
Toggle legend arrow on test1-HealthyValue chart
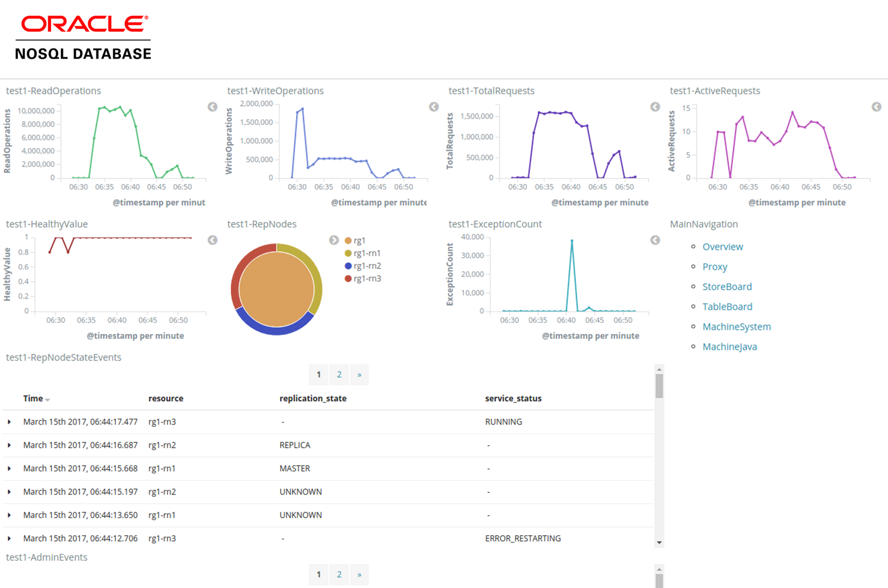213,240
